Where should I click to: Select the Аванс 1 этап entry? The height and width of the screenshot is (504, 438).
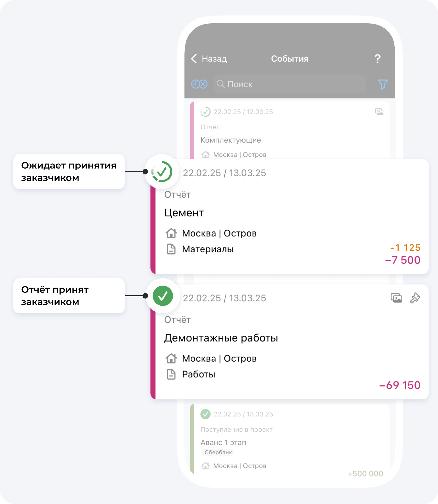click(223, 442)
